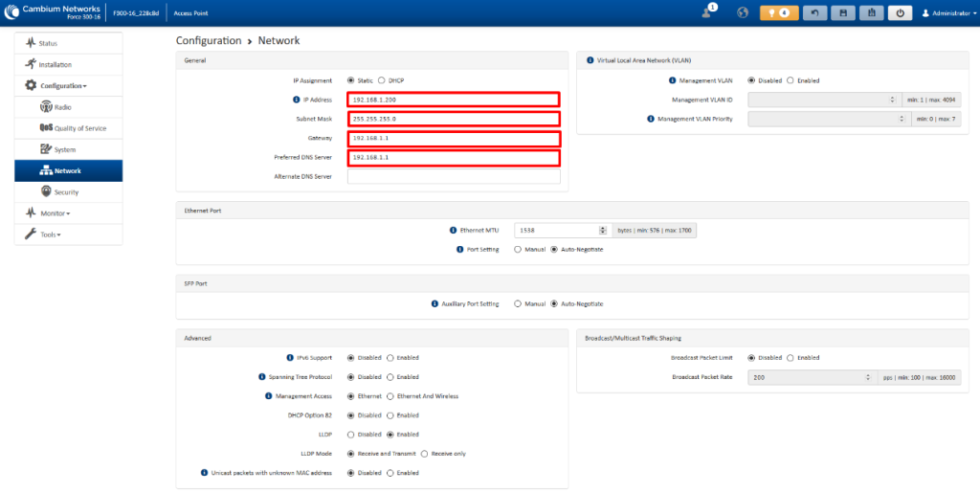980x492 pixels.
Task: Click the save configuration disk icon
Action: pyautogui.click(x=842, y=12)
